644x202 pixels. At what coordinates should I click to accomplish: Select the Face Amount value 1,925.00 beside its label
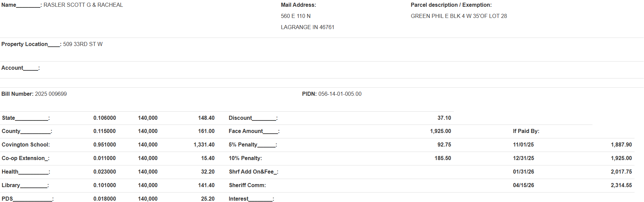click(x=440, y=131)
